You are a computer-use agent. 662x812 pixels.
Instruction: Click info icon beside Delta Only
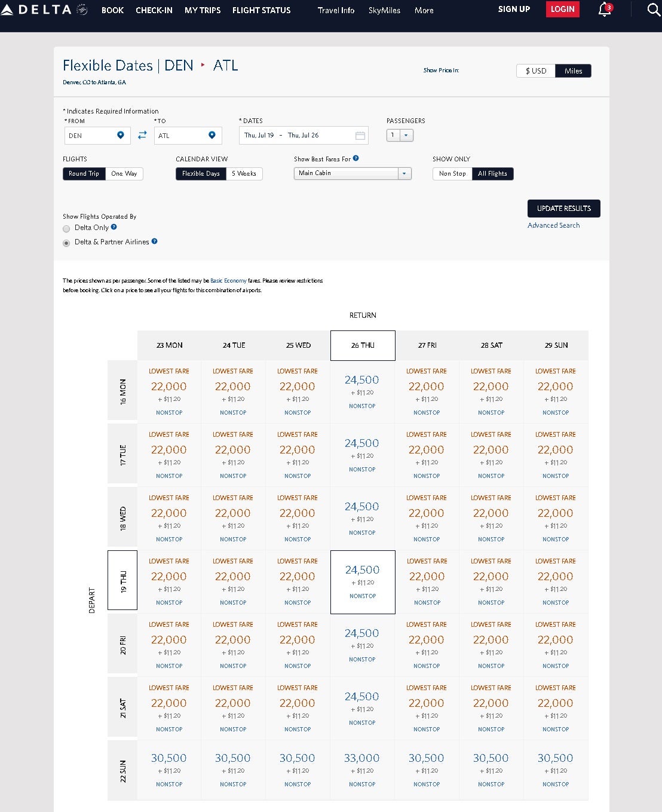pos(114,227)
